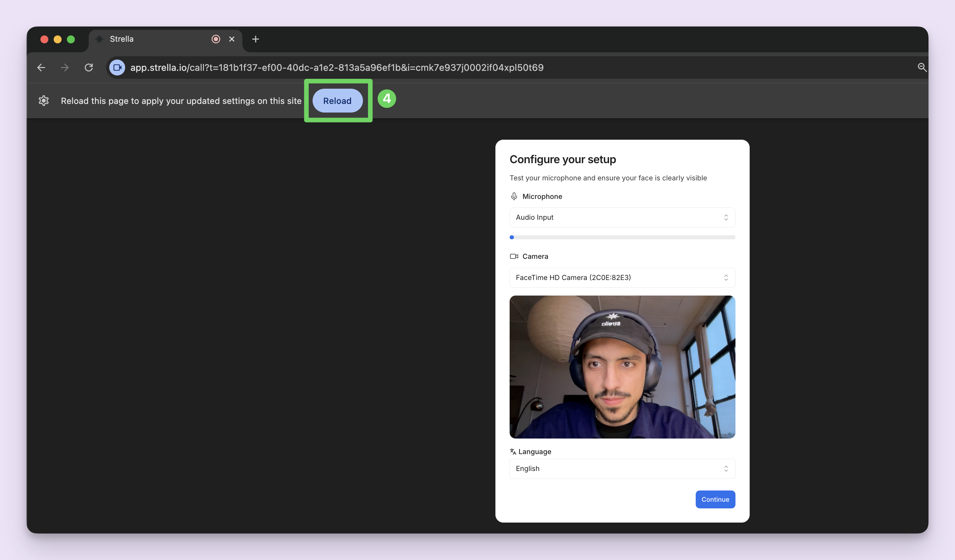Viewport: 955px width, 560px height.
Task: Open the English language dropdown
Action: (x=622, y=469)
